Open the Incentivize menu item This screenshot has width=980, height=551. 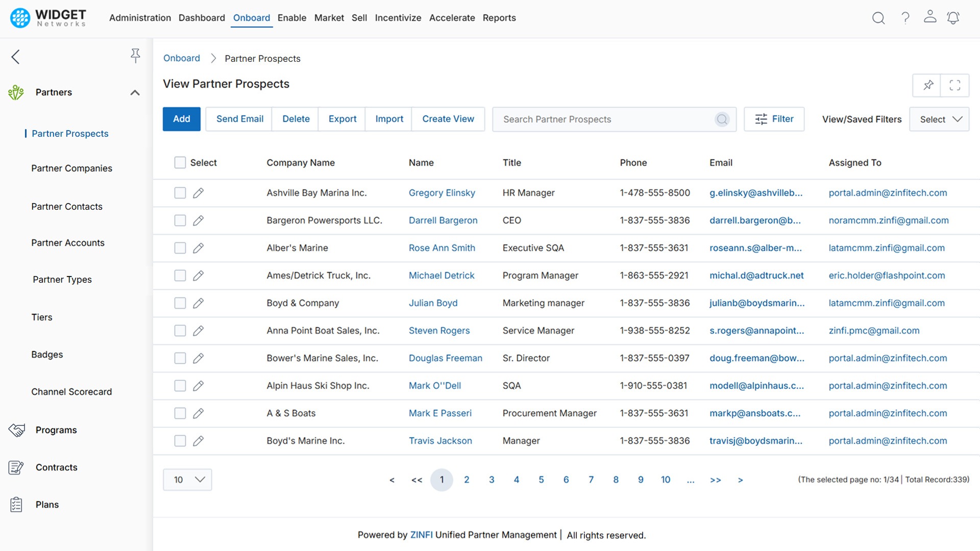click(398, 17)
